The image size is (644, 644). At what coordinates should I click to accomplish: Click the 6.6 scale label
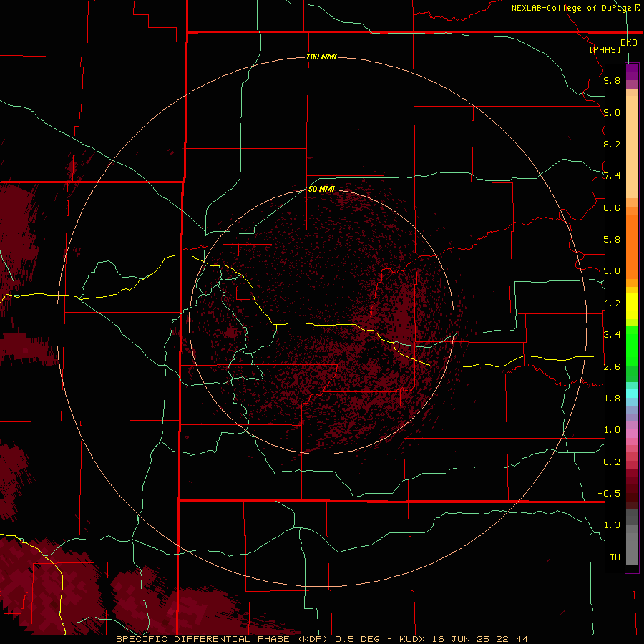pyautogui.click(x=612, y=208)
